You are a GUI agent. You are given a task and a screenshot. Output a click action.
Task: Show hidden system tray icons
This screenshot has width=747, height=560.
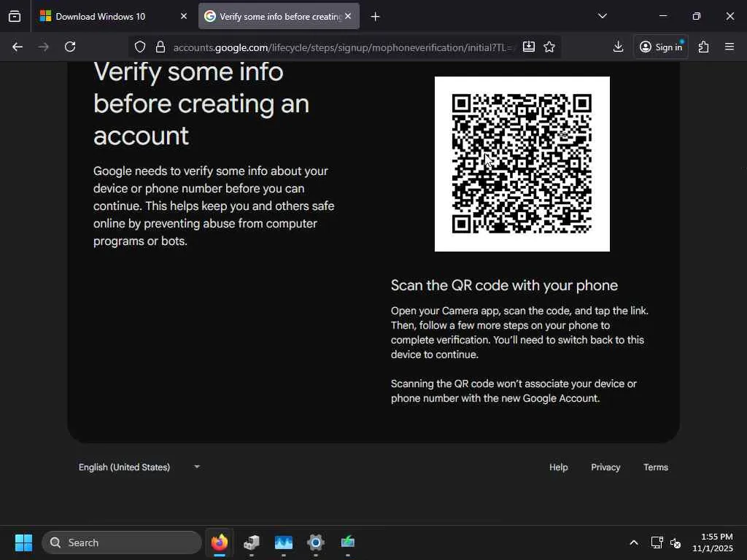pos(634,542)
